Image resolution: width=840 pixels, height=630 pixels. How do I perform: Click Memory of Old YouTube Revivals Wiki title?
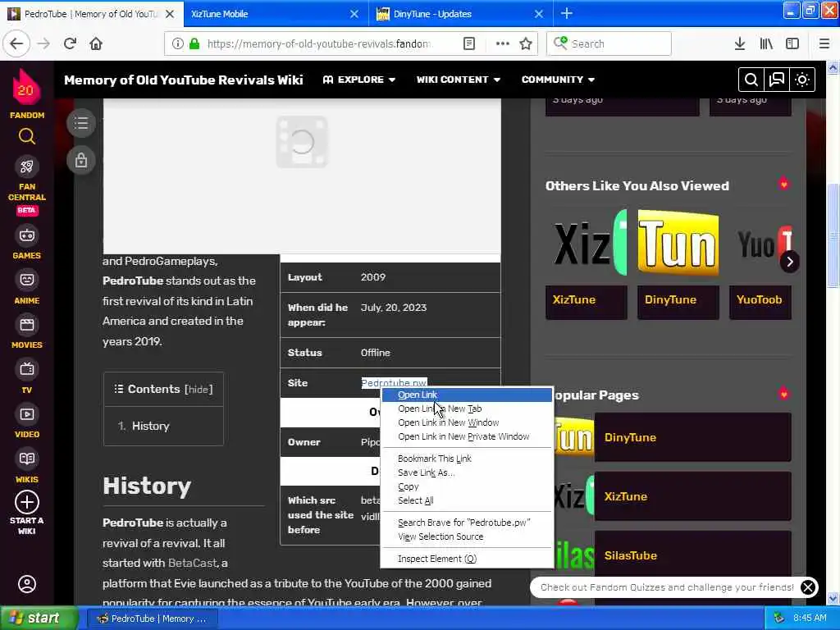pyautogui.click(x=183, y=80)
